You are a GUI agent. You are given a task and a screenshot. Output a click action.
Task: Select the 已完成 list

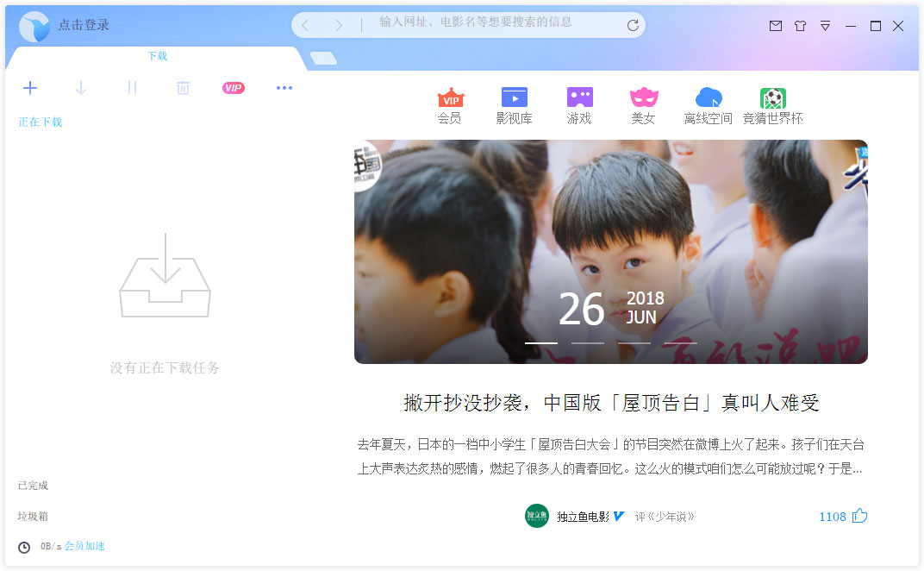click(33, 486)
